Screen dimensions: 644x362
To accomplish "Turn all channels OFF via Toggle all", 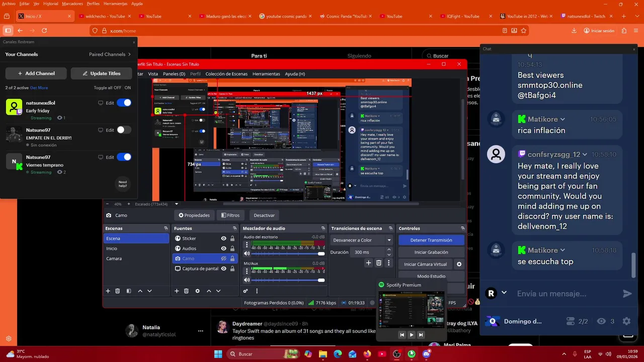I will click(118, 87).
